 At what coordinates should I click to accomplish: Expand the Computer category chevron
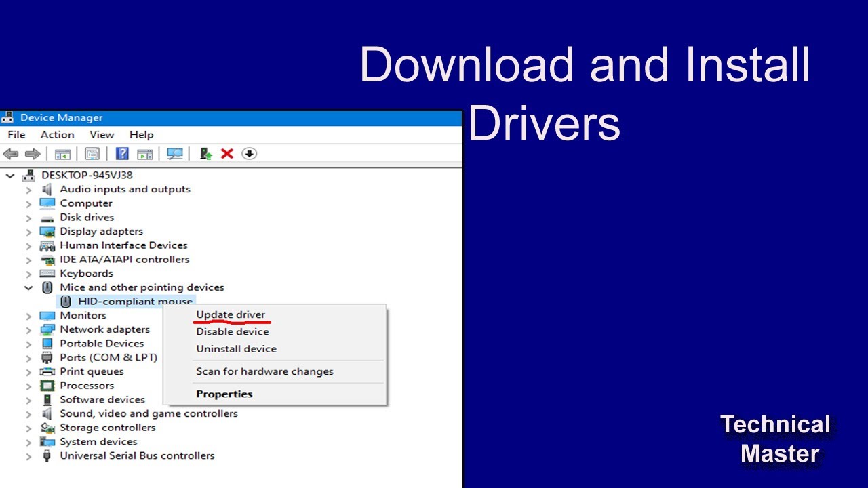point(28,203)
